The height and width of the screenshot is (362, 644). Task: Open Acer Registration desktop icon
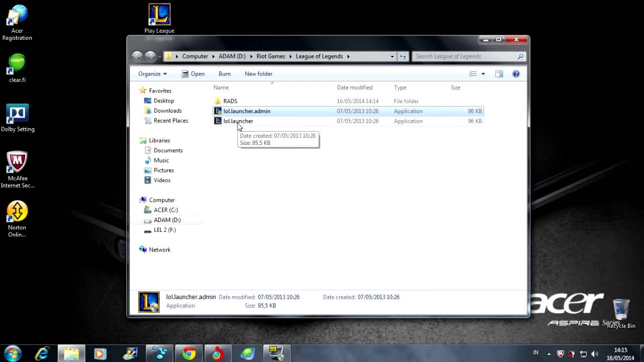pos(17,23)
